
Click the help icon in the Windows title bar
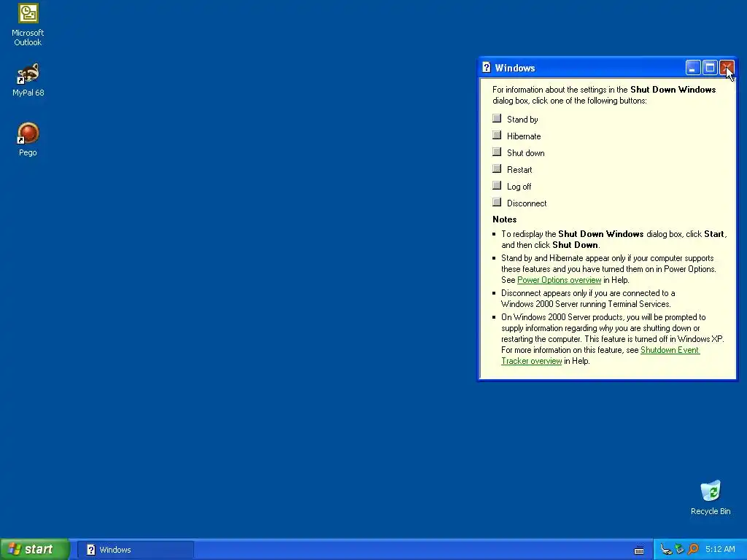(487, 68)
